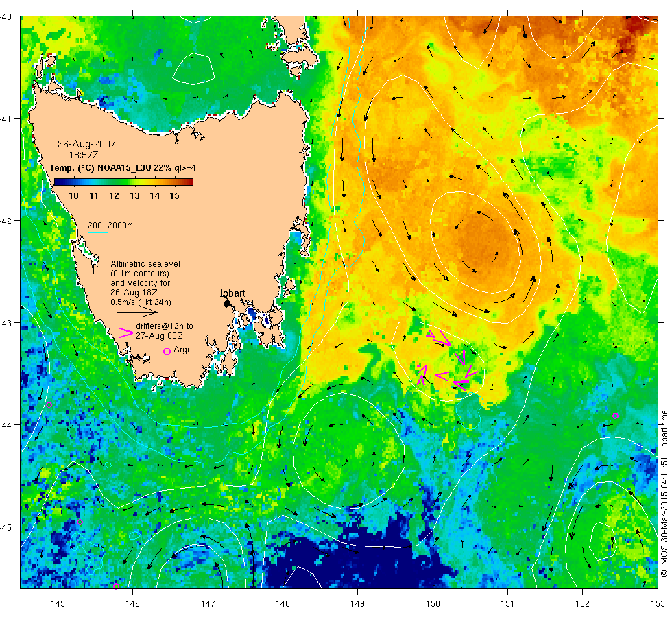The height and width of the screenshot is (617, 672).
Task: Click the 12 value under the color bar
Action: click(114, 196)
